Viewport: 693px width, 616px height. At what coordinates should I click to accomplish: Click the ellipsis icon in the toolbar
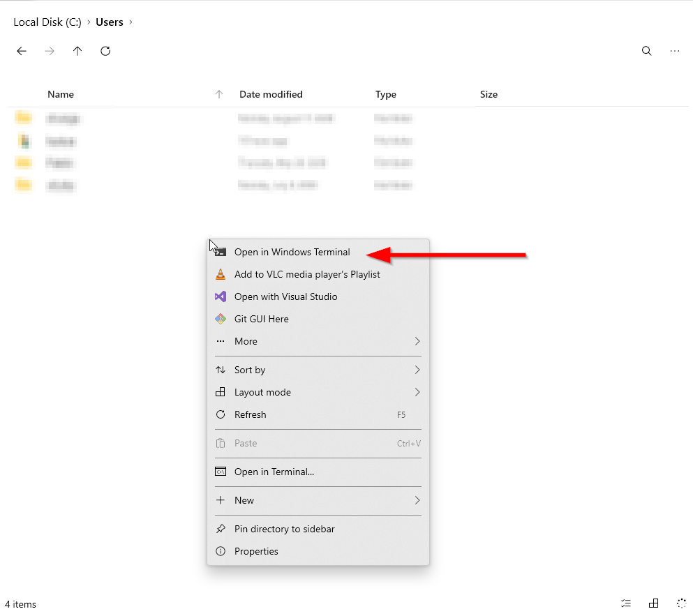[x=674, y=51]
